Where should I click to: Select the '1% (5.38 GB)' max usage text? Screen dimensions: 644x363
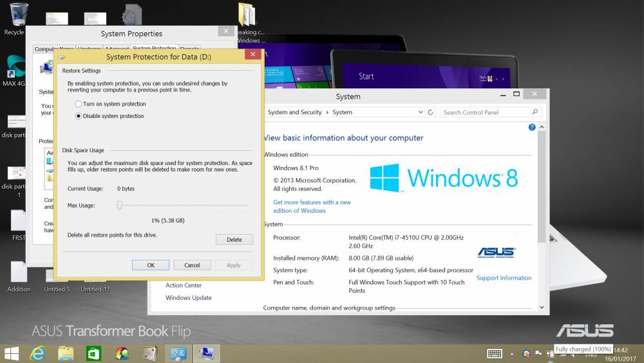click(168, 221)
